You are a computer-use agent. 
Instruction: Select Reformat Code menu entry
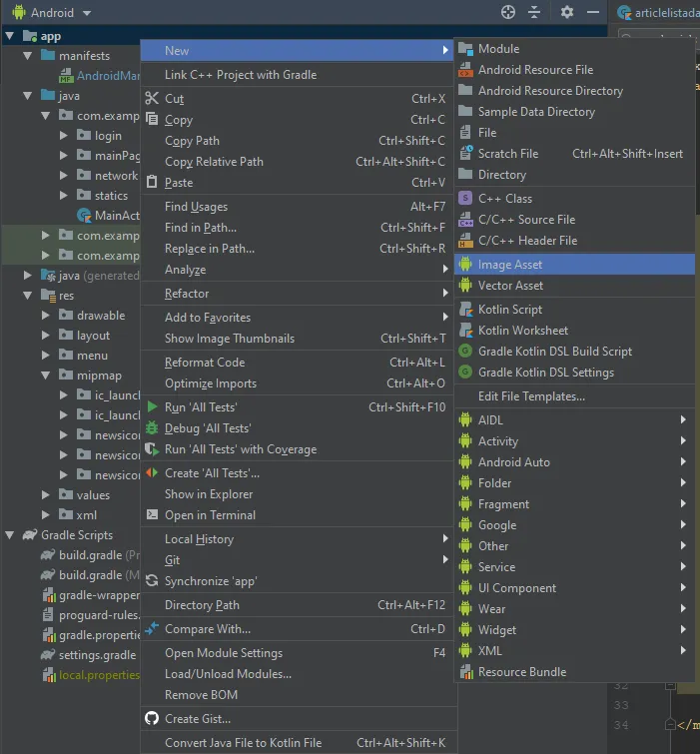tap(299, 363)
